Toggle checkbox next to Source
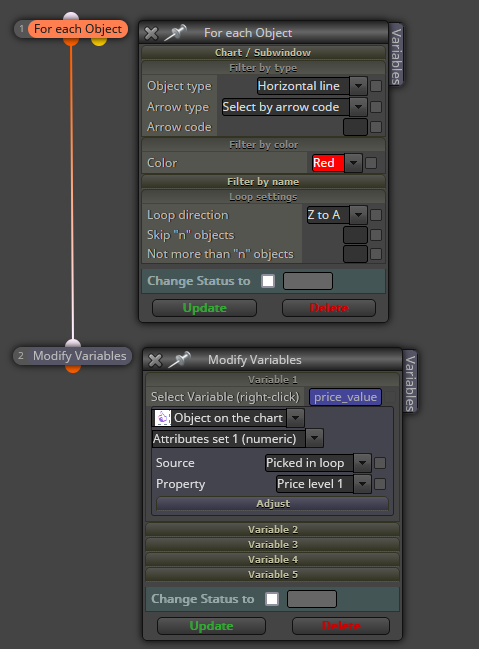 click(380, 463)
